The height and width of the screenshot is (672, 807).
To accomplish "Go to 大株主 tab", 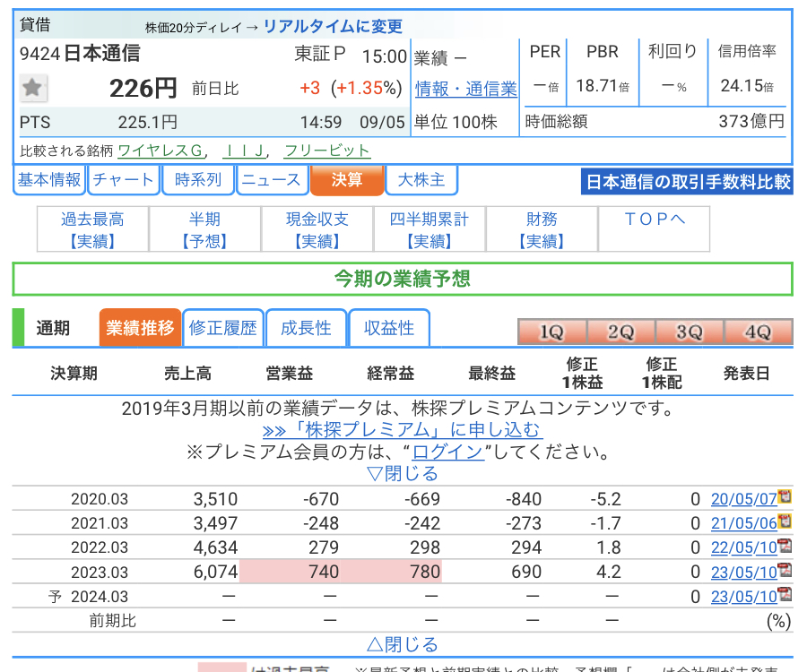I will pos(421,180).
